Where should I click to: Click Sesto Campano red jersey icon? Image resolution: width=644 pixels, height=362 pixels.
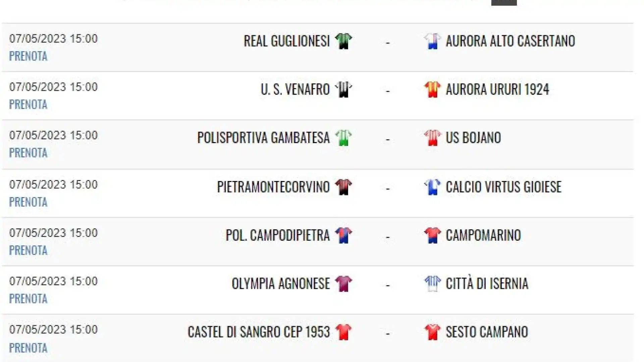tap(432, 332)
